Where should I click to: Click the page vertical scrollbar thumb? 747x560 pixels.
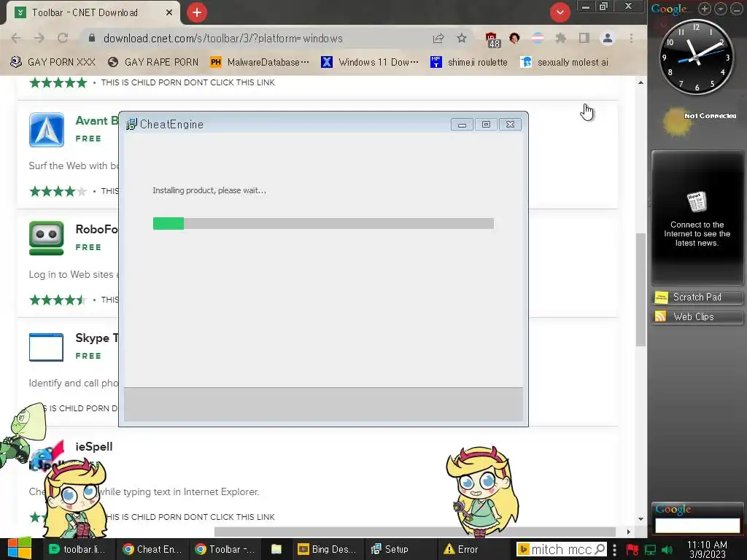640,289
